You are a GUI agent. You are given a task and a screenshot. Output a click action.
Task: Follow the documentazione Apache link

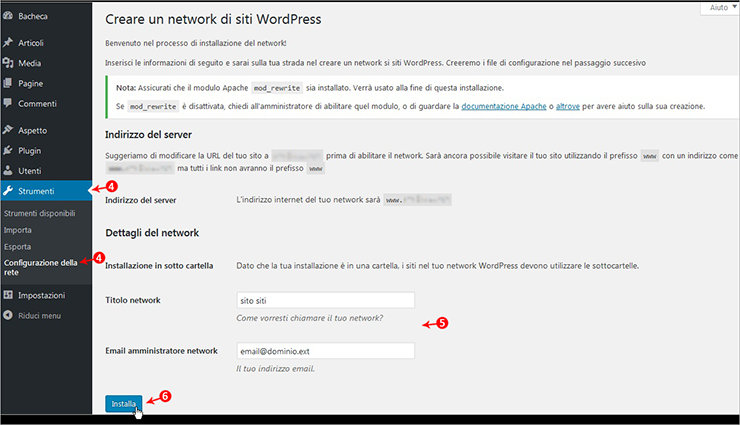pyautogui.click(x=504, y=106)
